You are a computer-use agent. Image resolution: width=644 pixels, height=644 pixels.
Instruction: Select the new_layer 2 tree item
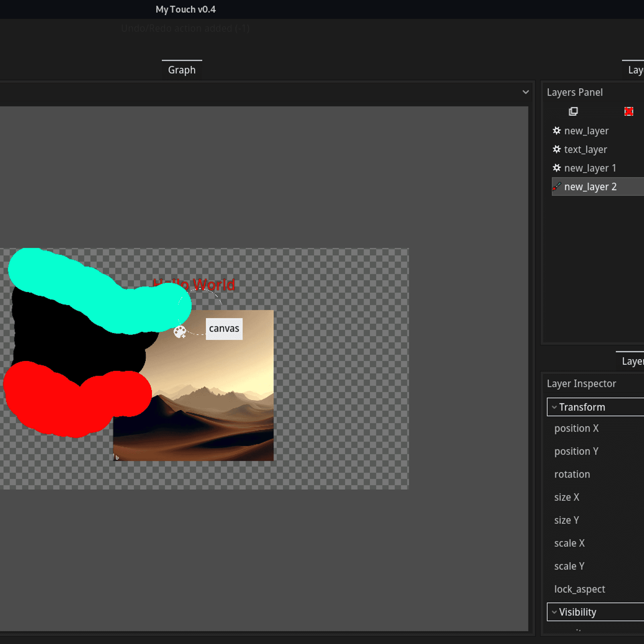[590, 186]
